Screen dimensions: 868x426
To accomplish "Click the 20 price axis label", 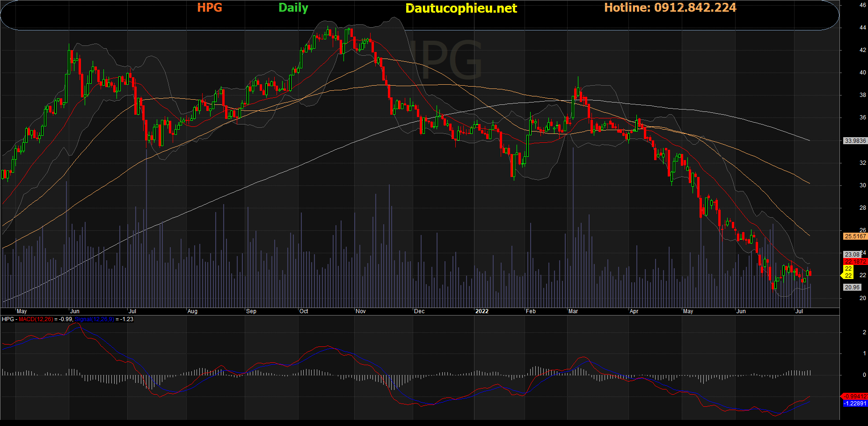I will coord(862,298).
